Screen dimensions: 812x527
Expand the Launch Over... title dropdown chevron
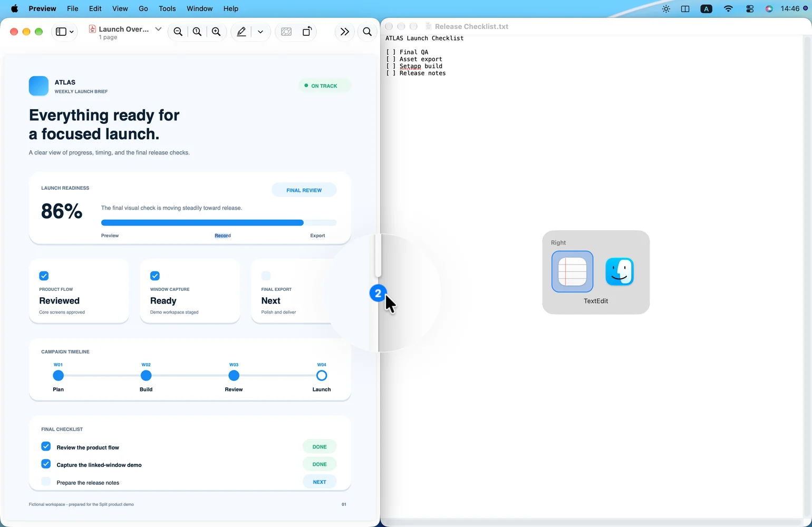[158, 29]
